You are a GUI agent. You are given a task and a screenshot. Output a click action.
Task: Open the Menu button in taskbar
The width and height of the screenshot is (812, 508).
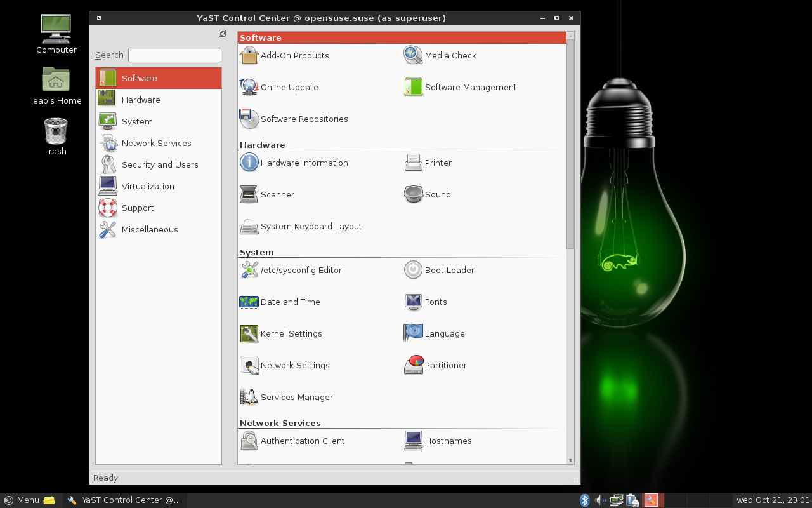22,500
